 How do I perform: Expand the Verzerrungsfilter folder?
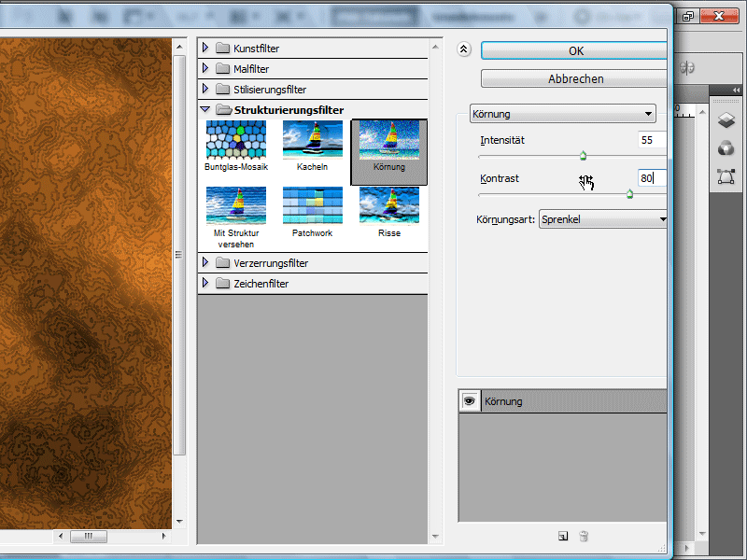(205, 262)
